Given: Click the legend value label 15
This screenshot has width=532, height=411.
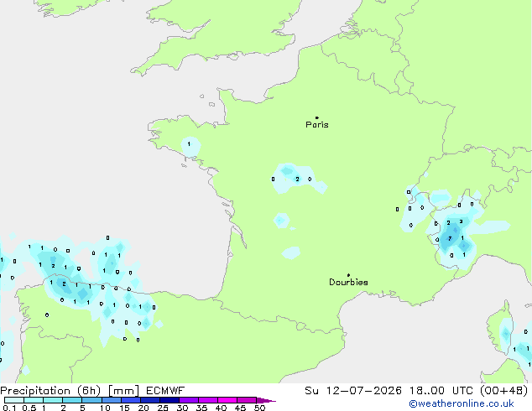Looking at the screenshot, I should (x=124, y=408).
